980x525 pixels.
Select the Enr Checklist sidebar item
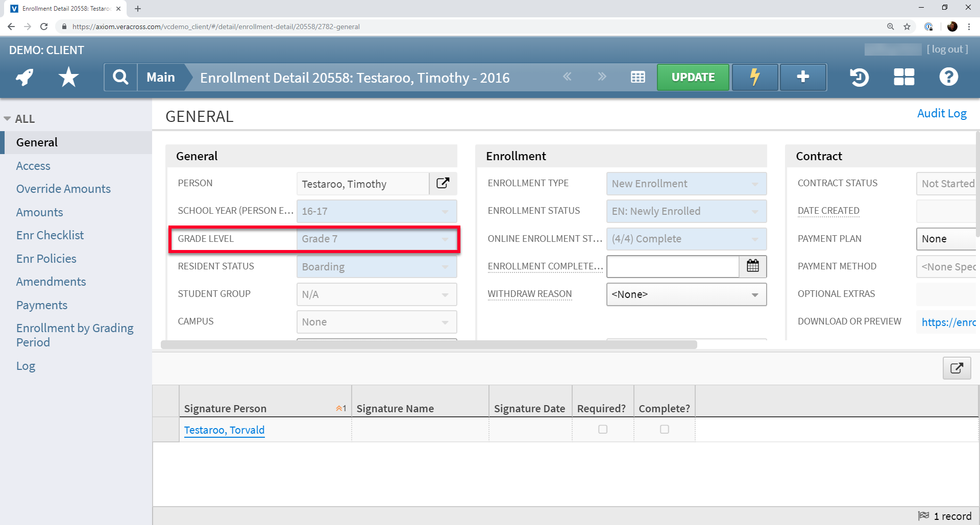click(50, 235)
